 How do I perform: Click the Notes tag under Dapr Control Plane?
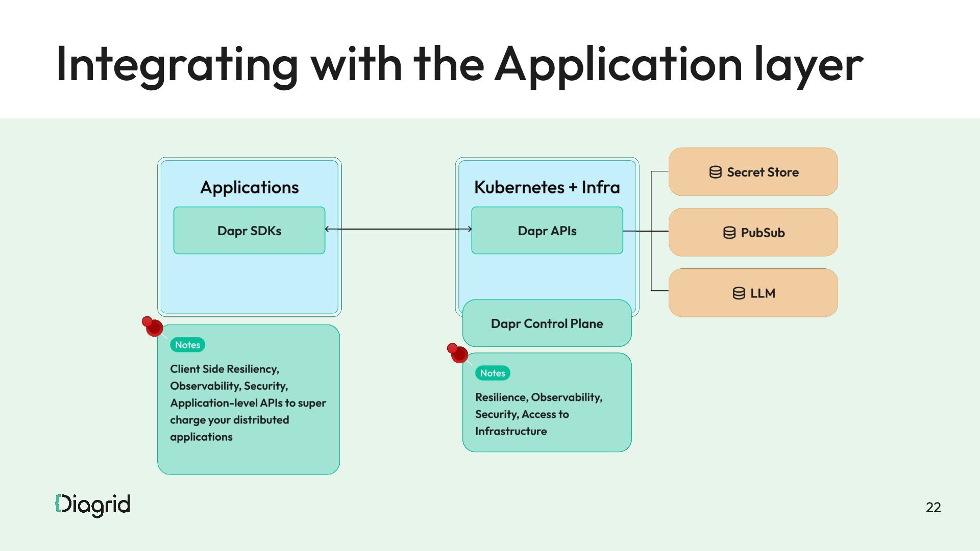493,373
